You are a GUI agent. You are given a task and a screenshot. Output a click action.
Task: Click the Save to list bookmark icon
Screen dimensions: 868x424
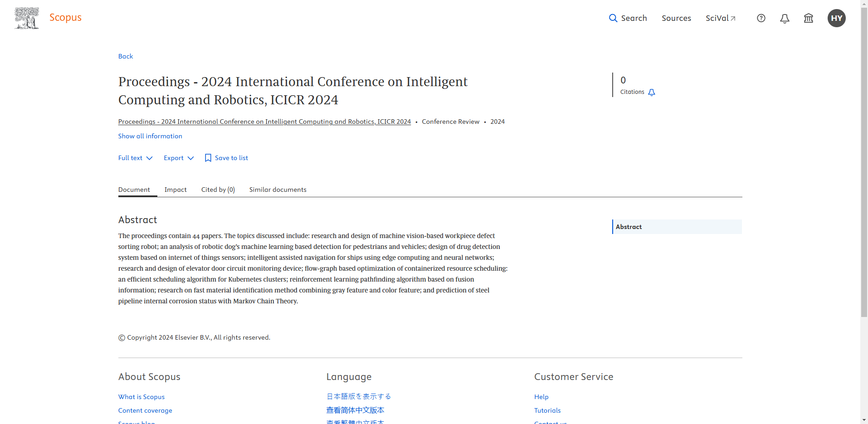coord(208,158)
